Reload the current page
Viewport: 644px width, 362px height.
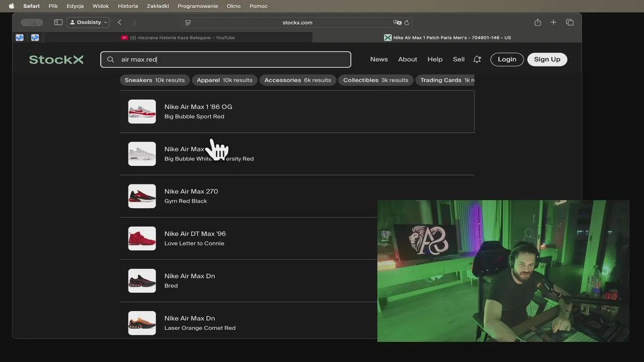(x=407, y=22)
